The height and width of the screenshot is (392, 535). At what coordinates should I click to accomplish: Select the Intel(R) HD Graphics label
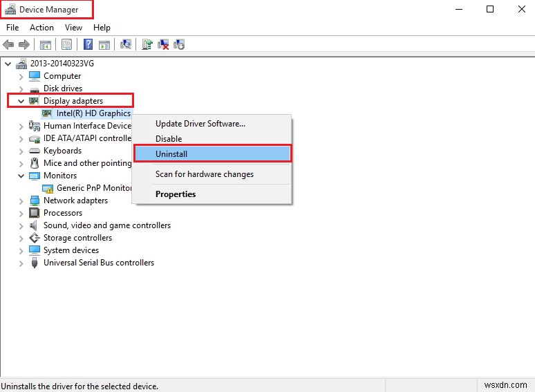(x=93, y=113)
